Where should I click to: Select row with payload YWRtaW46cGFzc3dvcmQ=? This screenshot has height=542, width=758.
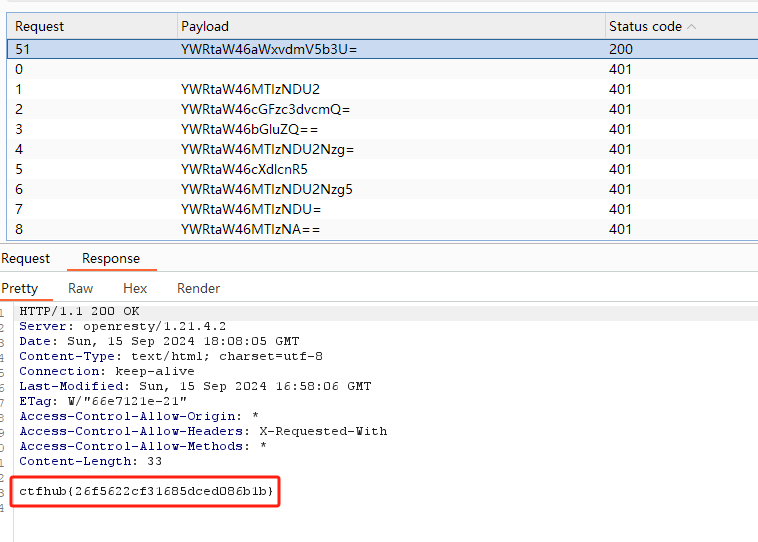tap(265, 109)
